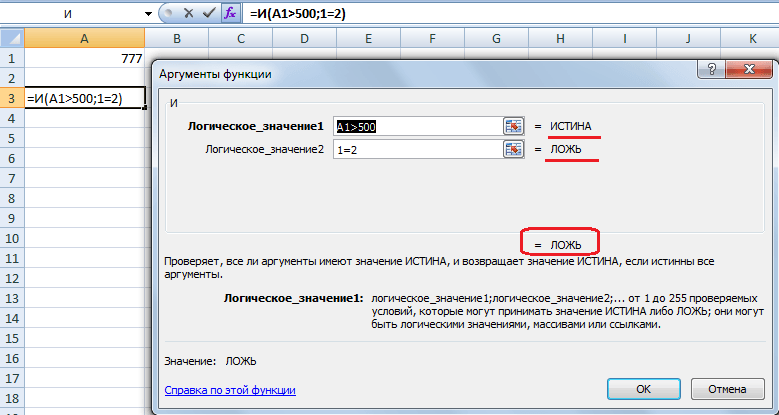Select row 9 header
This screenshot has height=415, width=779.
(12, 218)
